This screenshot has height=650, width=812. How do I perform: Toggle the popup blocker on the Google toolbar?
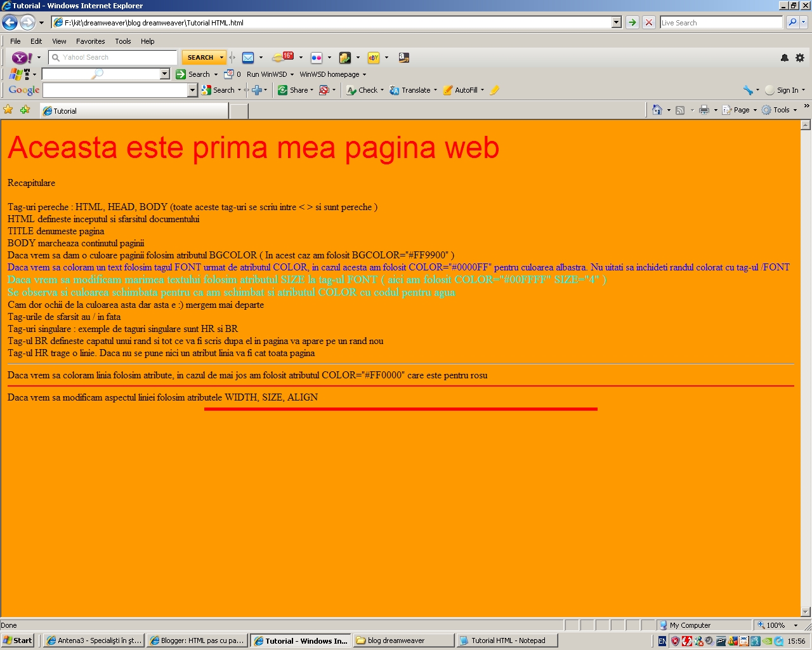324,90
